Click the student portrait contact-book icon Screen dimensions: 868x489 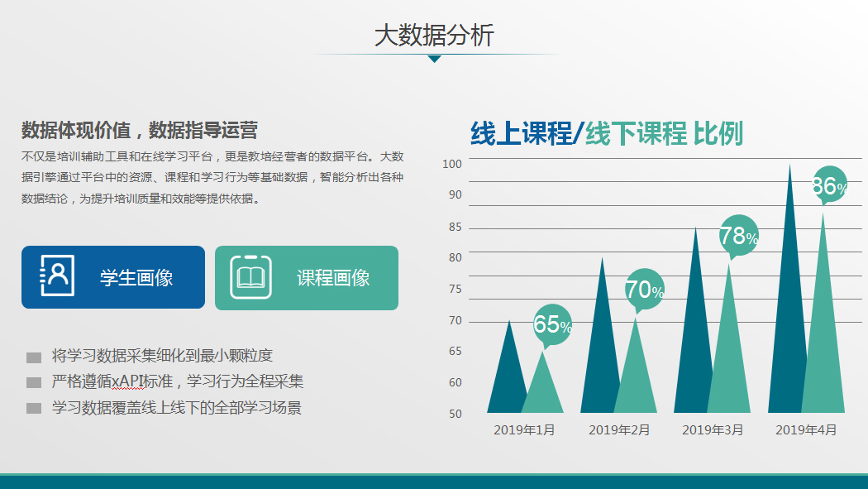pyautogui.click(x=58, y=276)
